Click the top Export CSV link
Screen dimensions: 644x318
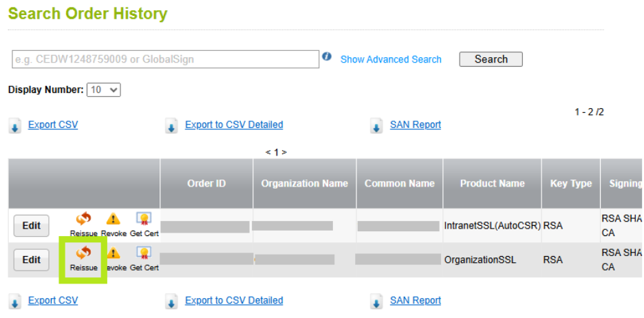[53, 125]
